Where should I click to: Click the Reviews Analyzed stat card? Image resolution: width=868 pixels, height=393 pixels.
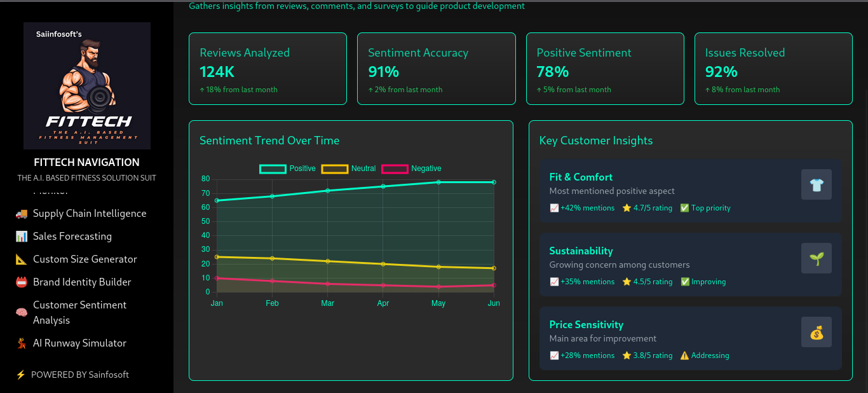(x=268, y=69)
